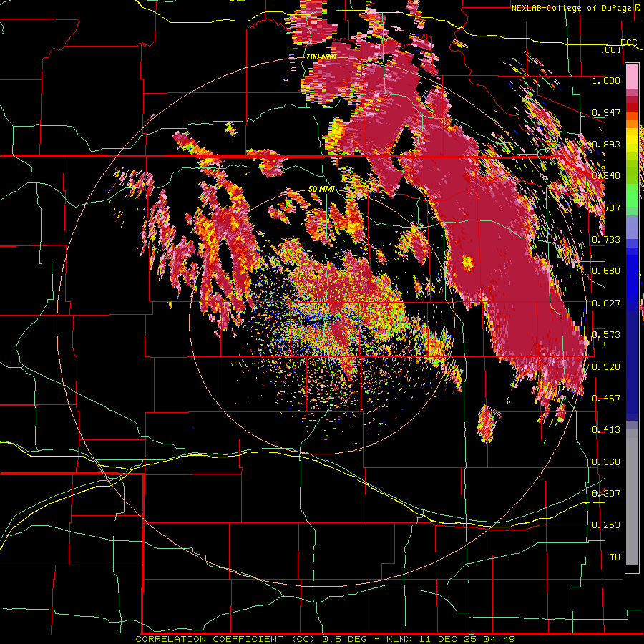Select the 0.627 color scale value
644x644 pixels.
(x=606, y=303)
